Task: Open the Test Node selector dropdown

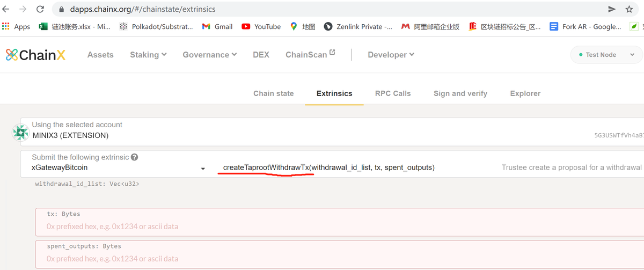Action: [x=606, y=55]
